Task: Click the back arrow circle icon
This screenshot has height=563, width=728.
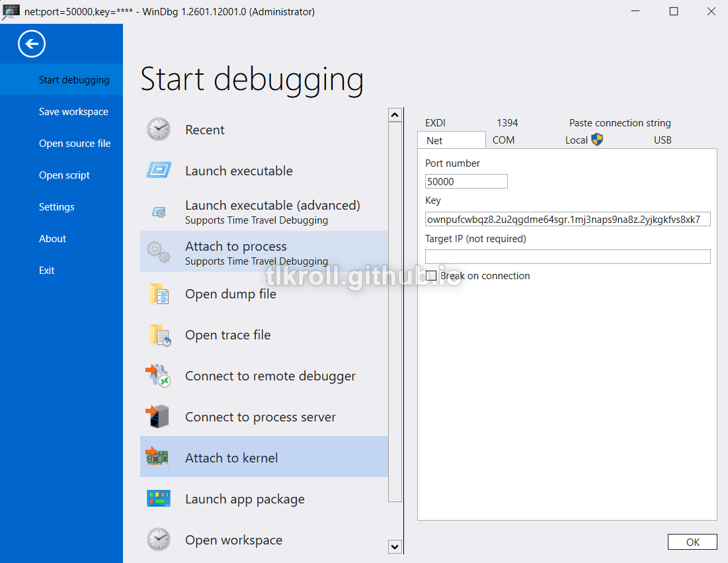Action: tap(32, 44)
